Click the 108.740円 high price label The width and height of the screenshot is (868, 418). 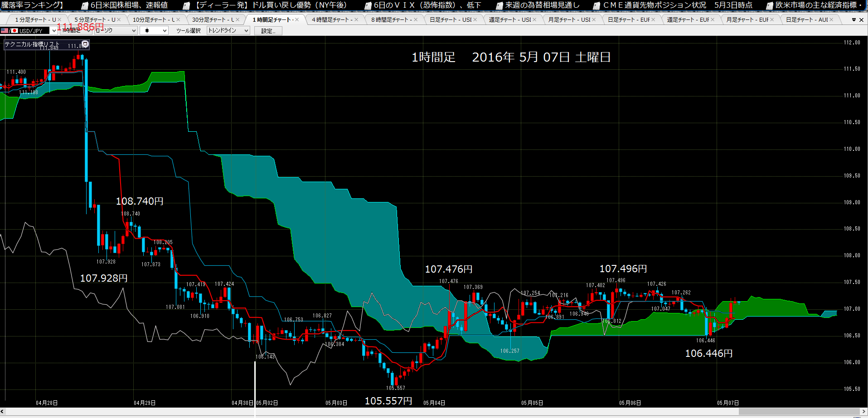140,201
